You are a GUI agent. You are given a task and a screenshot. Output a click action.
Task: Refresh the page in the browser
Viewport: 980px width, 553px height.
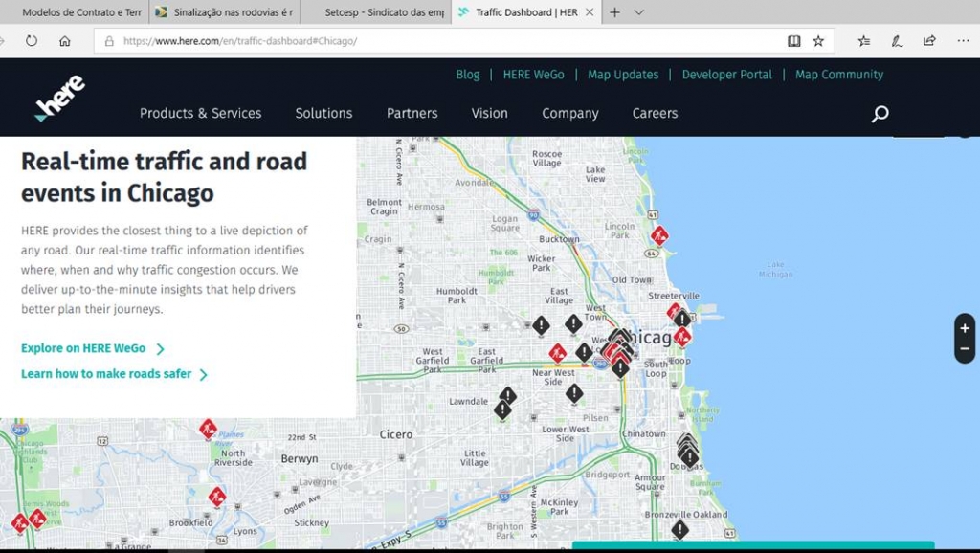pos(32,41)
